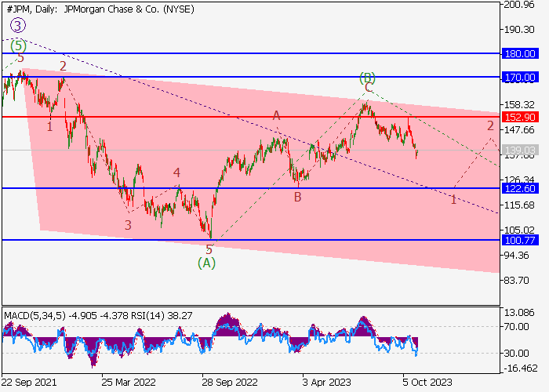Select the green (5) wave label
Screen dimensions: 549x392
click(18, 45)
